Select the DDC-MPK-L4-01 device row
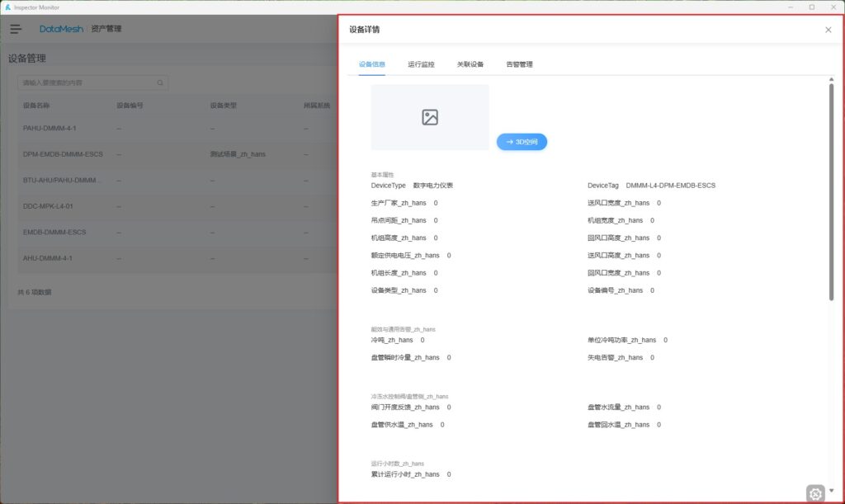Image resolution: width=845 pixels, height=504 pixels. click(49, 206)
